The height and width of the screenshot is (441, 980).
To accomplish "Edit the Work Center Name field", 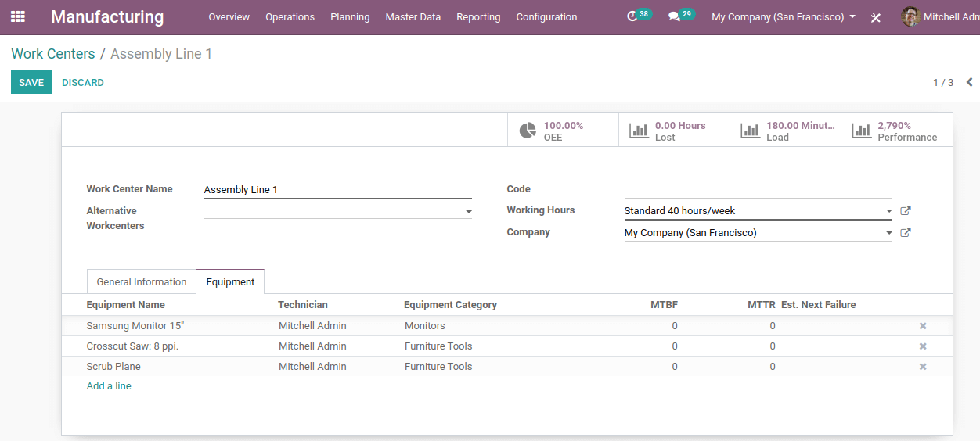I will click(338, 190).
